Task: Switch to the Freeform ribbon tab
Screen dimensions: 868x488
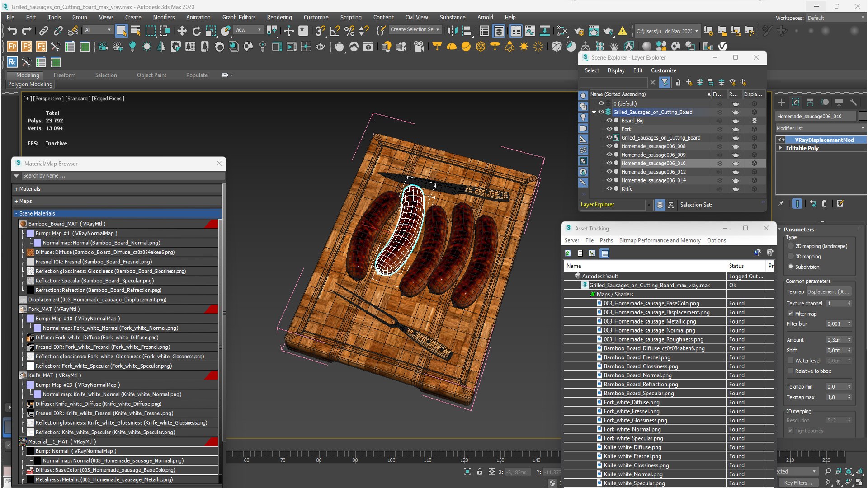Action: click(x=64, y=75)
